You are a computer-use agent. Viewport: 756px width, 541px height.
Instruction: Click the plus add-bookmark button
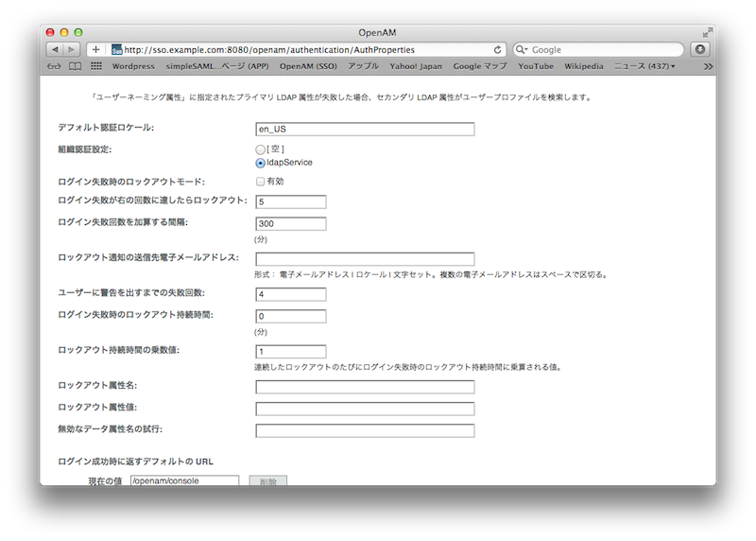tap(95, 49)
